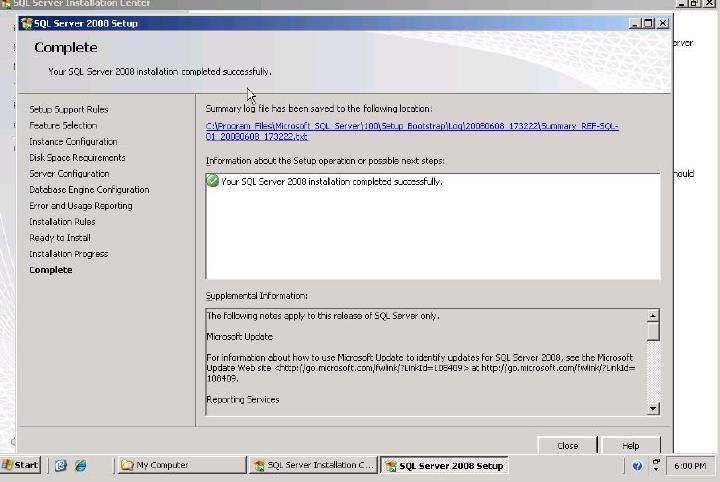This screenshot has height=482, width=720.
Task: Select the Server Configuration step
Action: (x=69, y=174)
